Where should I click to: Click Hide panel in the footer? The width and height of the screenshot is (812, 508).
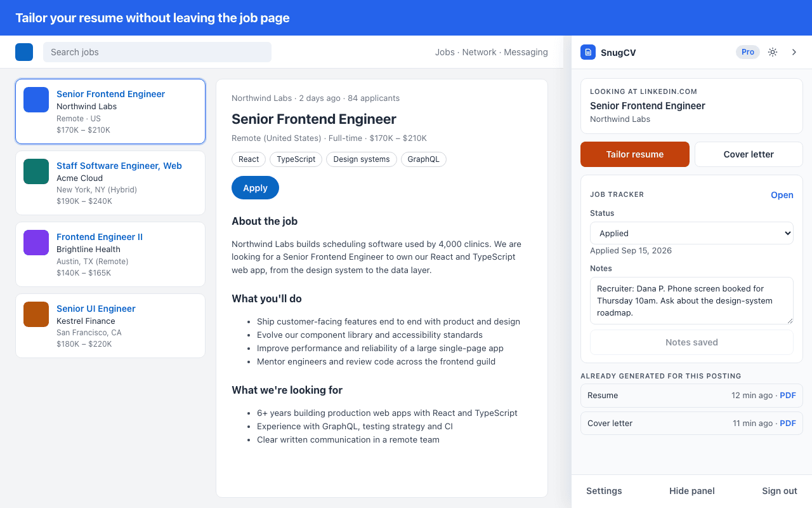(692, 491)
